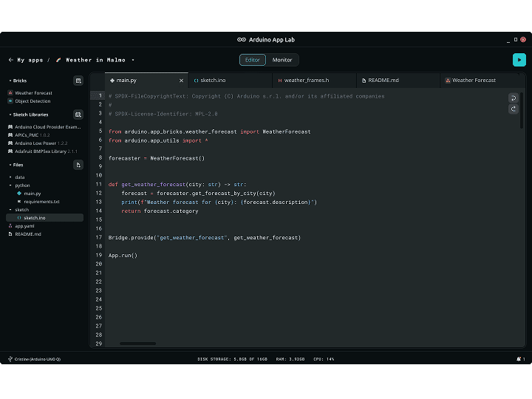
Task: Open the main.py tab
Action: click(x=146, y=81)
